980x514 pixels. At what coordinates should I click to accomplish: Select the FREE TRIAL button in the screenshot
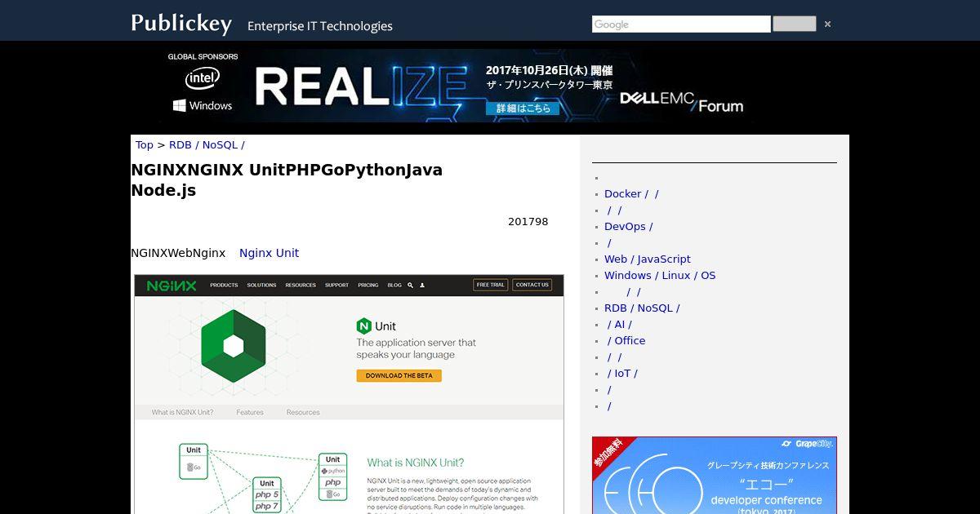491,285
